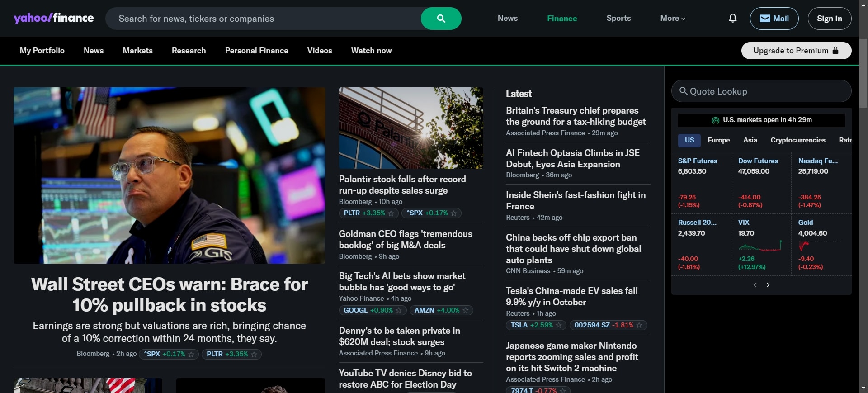Viewport: 868px width, 393px height.
Task: Select Europe markets tab
Action: tap(718, 140)
